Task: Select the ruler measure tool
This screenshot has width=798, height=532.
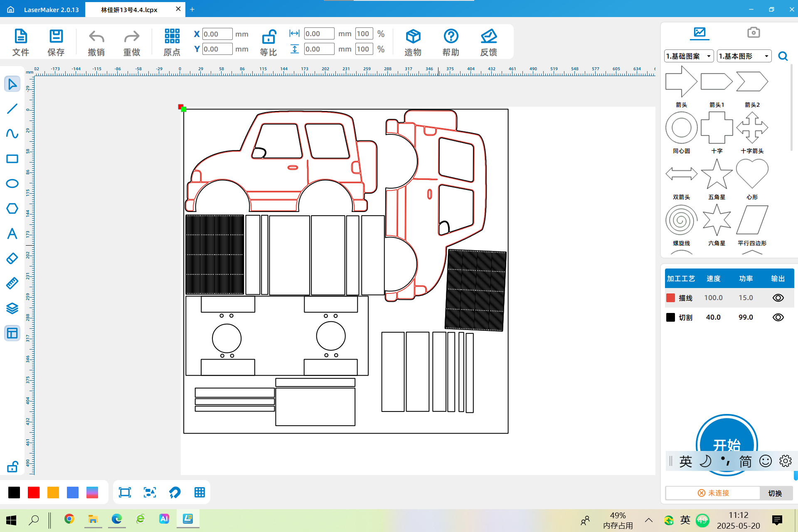Action: 12,283
